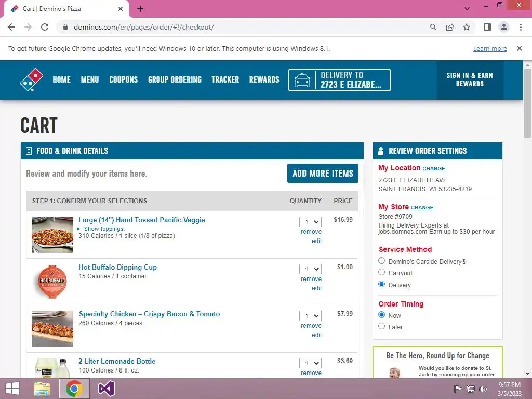
Task: Remove Hot Buffalo Dipping Cup
Action: (311, 279)
